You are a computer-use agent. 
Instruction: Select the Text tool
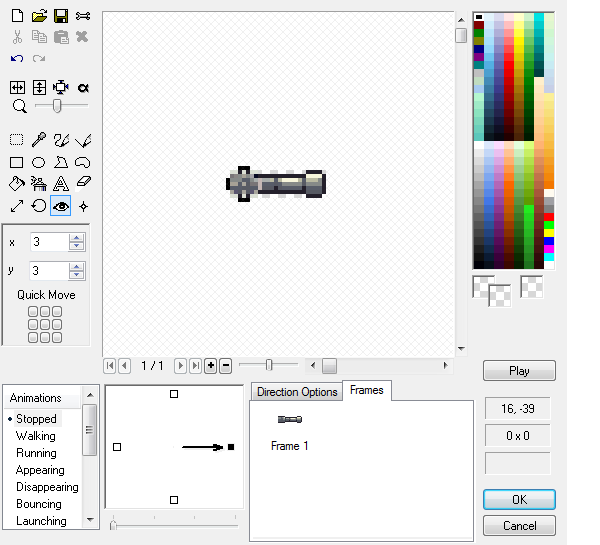[61, 184]
